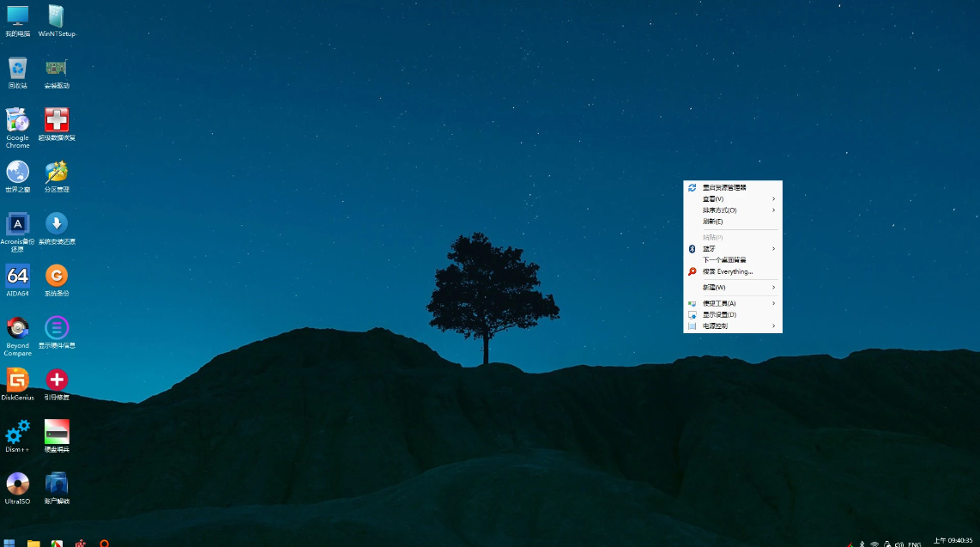This screenshot has width=980, height=547.
Task: Select the AIDA64 desktop icon
Action: pyautogui.click(x=17, y=276)
